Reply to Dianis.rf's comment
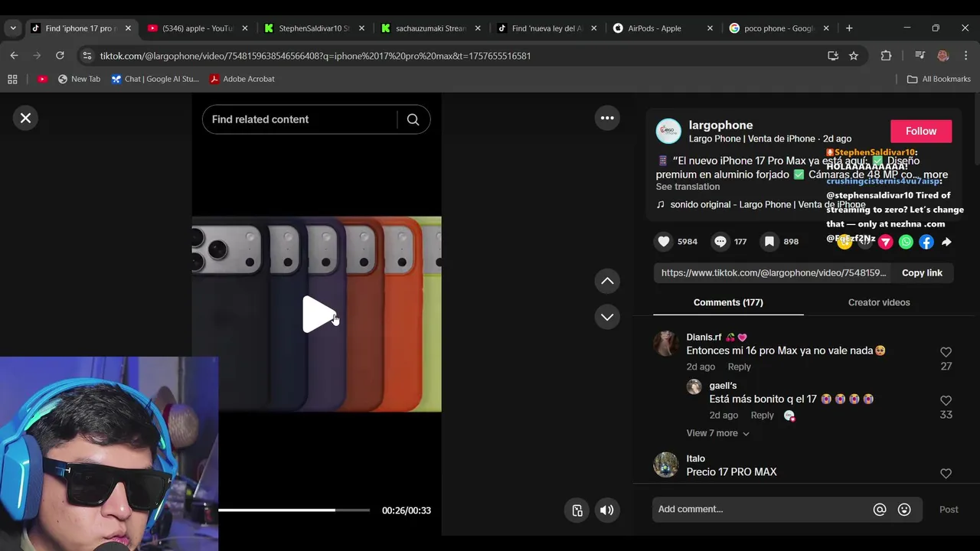Viewport: 980px width, 551px height. (x=739, y=367)
